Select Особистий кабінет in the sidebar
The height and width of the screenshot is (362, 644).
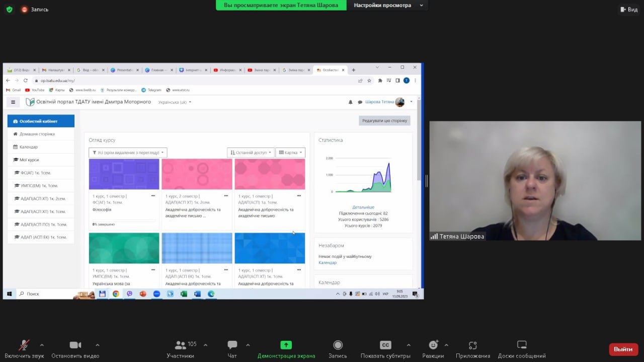coord(41,121)
